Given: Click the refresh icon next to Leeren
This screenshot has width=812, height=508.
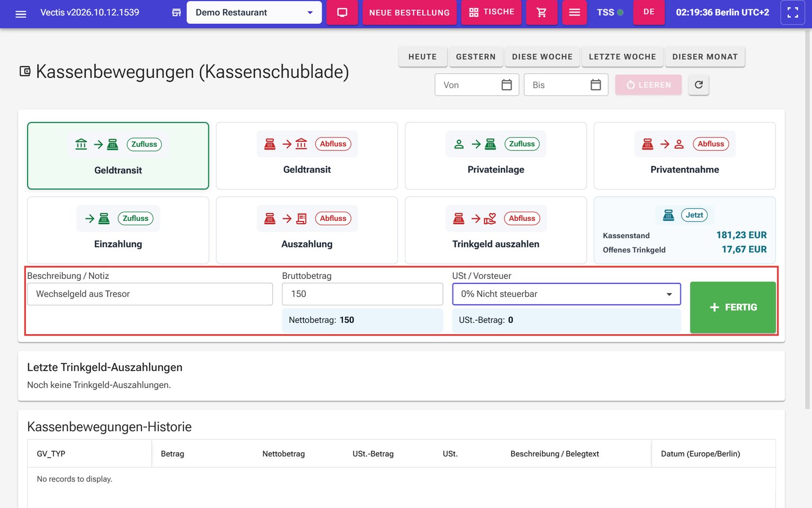Looking at the screenshot, I should 698,85.
